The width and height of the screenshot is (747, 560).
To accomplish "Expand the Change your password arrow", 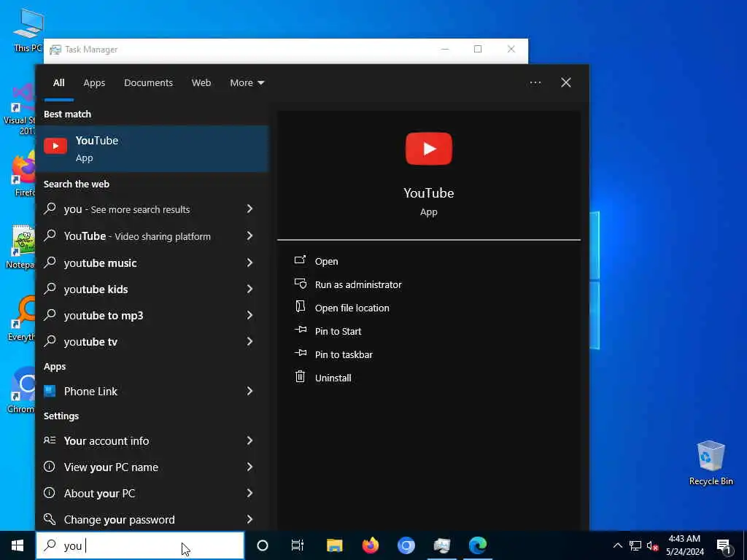I will point(249,519).
